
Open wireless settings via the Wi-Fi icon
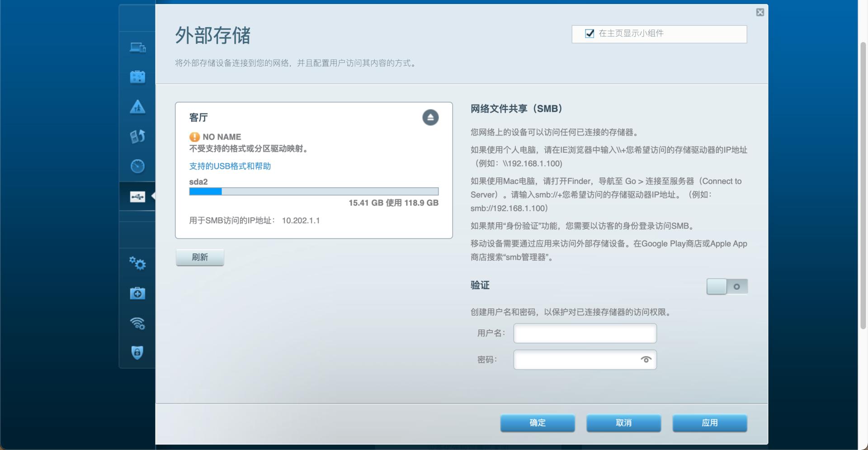click(x=137, y=323)
